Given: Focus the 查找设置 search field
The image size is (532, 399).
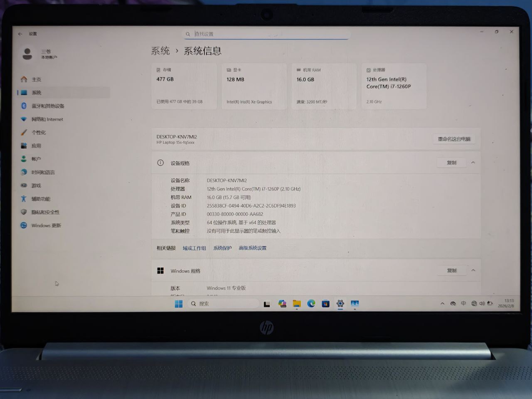Looking at the screenshot, I should point(266,34).
